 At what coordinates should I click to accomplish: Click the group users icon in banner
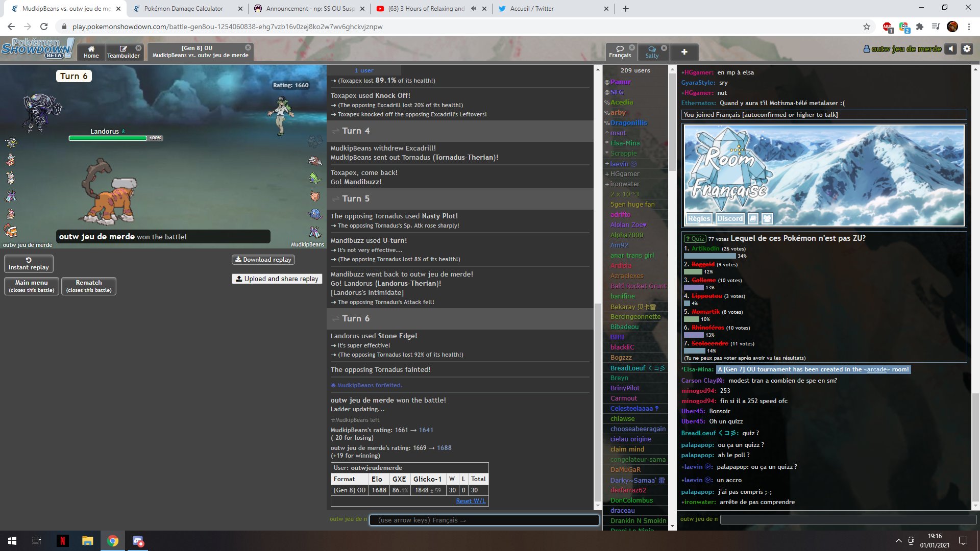(767, 218)
